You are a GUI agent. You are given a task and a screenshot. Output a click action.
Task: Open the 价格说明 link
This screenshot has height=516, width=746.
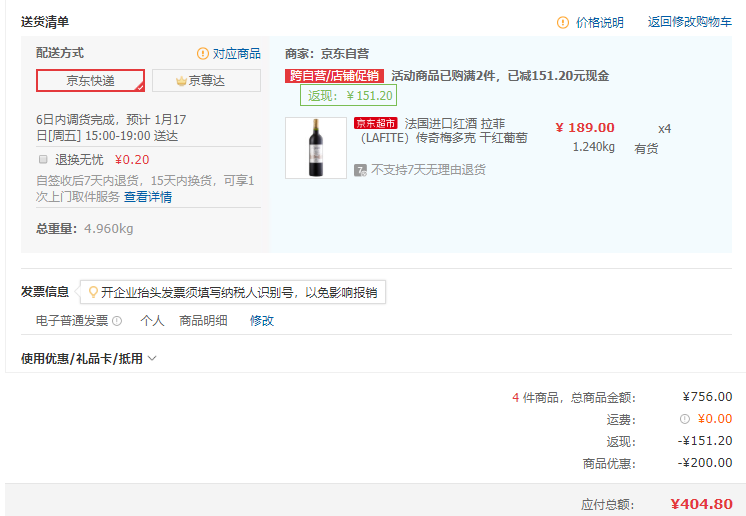(599, 22)
